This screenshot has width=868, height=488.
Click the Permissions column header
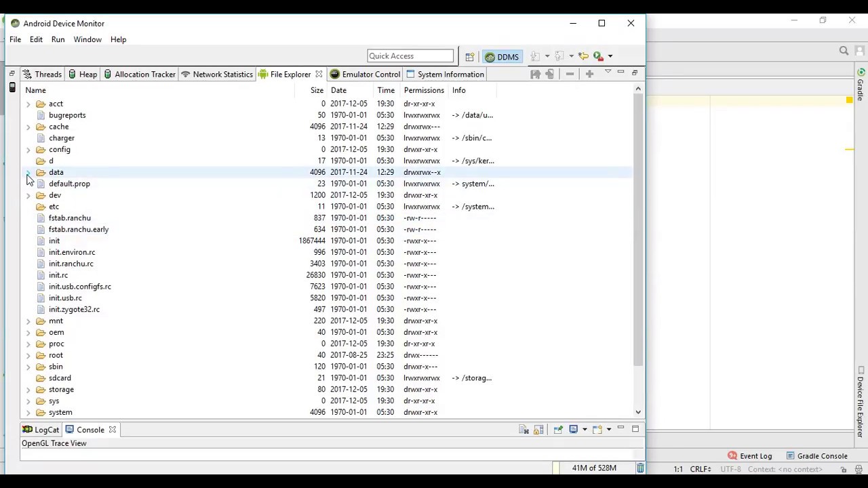[x=424, y=90]
